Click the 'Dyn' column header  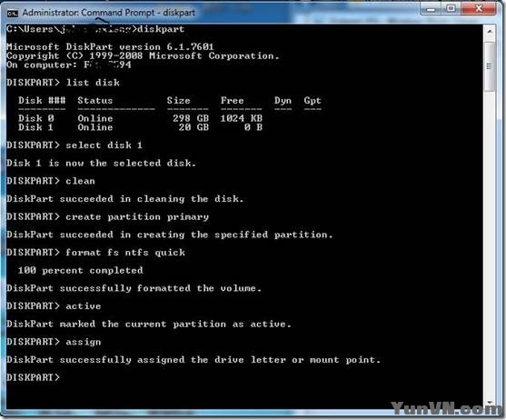pyautogui.click(x=283, y=101)
